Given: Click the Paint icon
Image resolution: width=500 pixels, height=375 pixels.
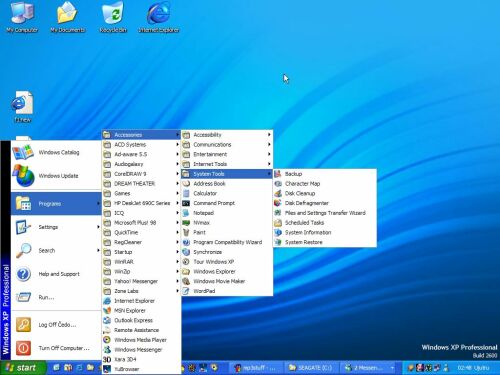Looking at the screenshot, I should click(186, 232).
